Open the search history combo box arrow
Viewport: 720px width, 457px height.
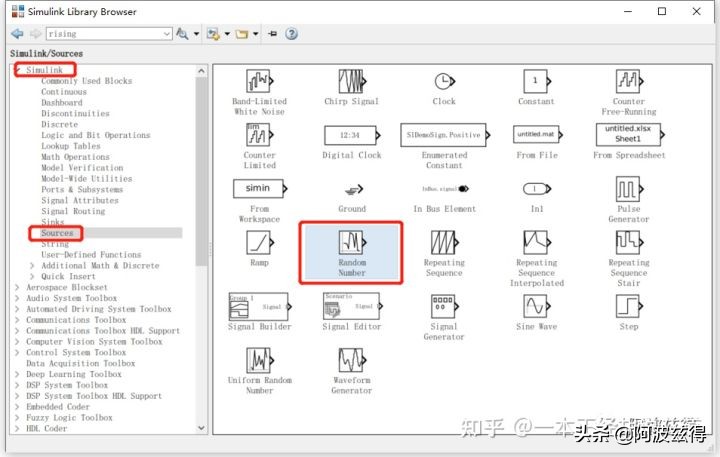[167, 34]
